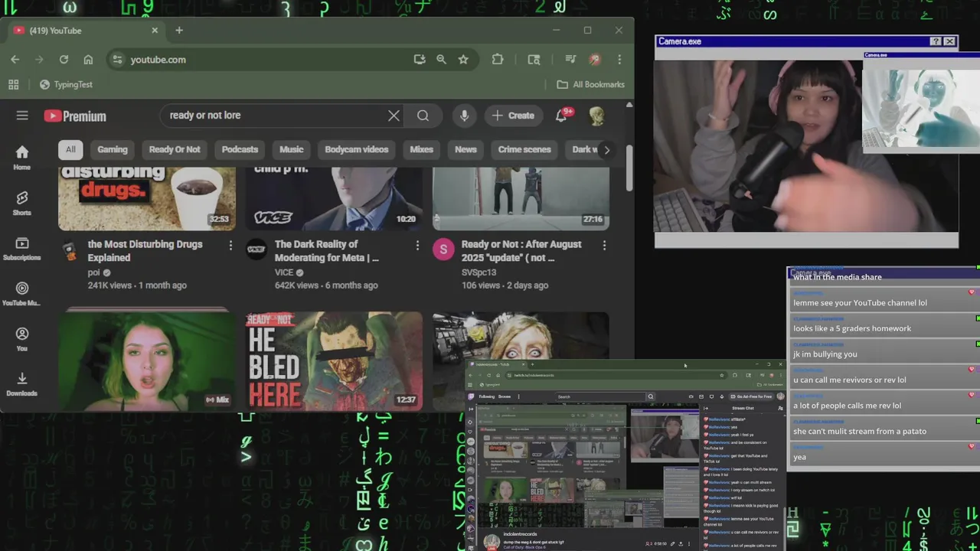Open YouTube notifications bell
This screenshot has height=551, width=980.
562,116
